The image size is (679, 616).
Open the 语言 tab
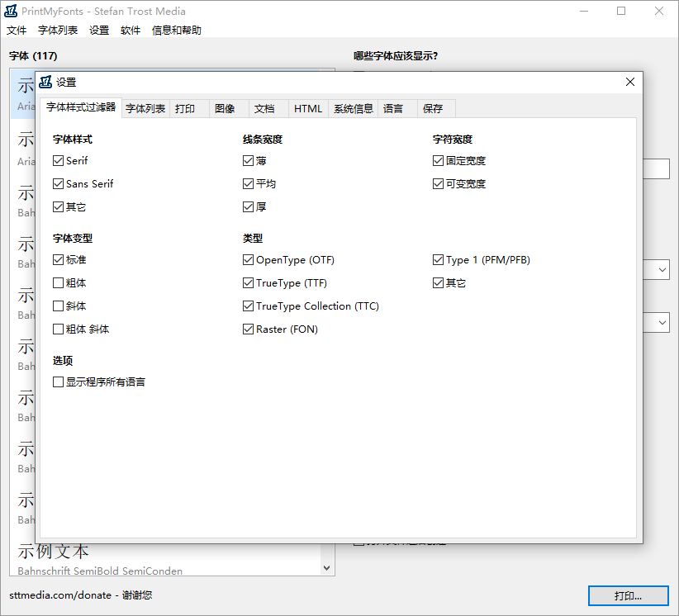coord(397,109)
